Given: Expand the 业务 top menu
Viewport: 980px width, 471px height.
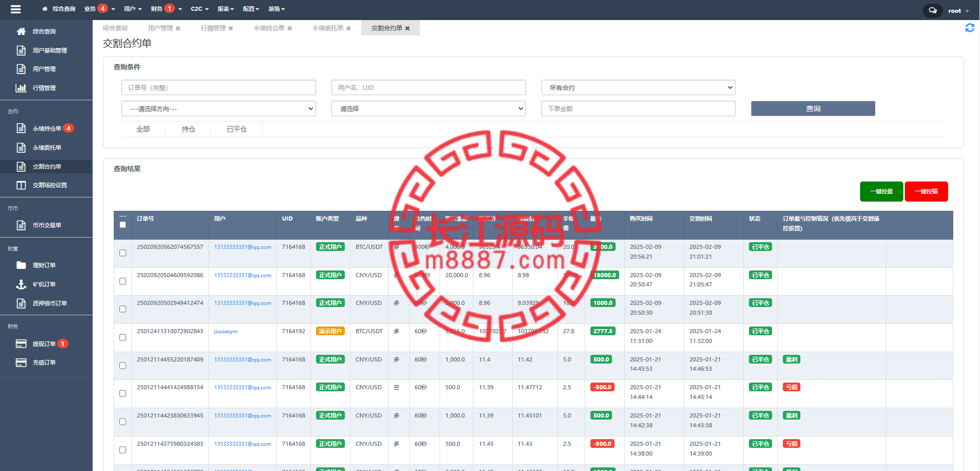Looking at the screenshot, I should click(x=100, y=9).
